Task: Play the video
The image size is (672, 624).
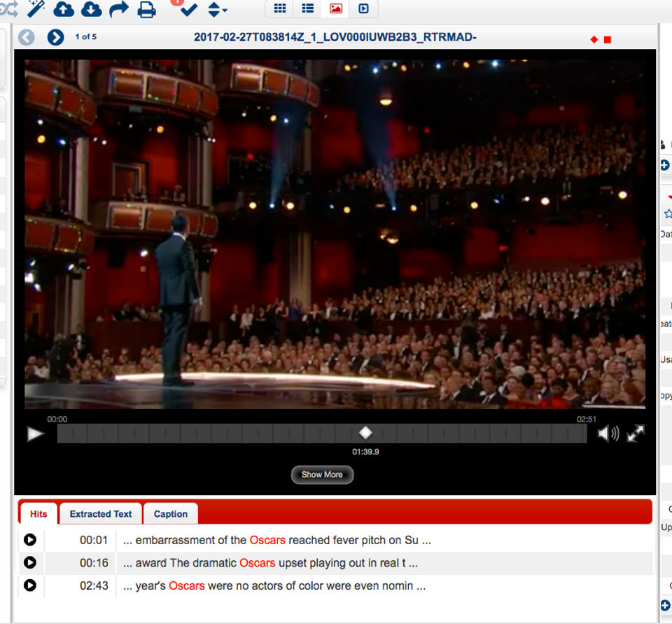Action: click(x=36, y=434)
